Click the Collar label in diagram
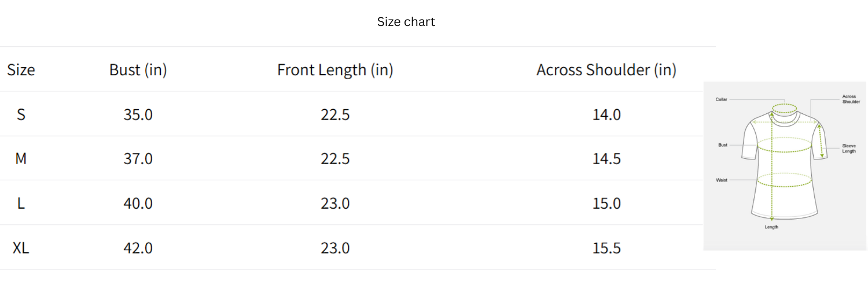The height and width of the screenshot is (289, 868). tap(721, 99)
